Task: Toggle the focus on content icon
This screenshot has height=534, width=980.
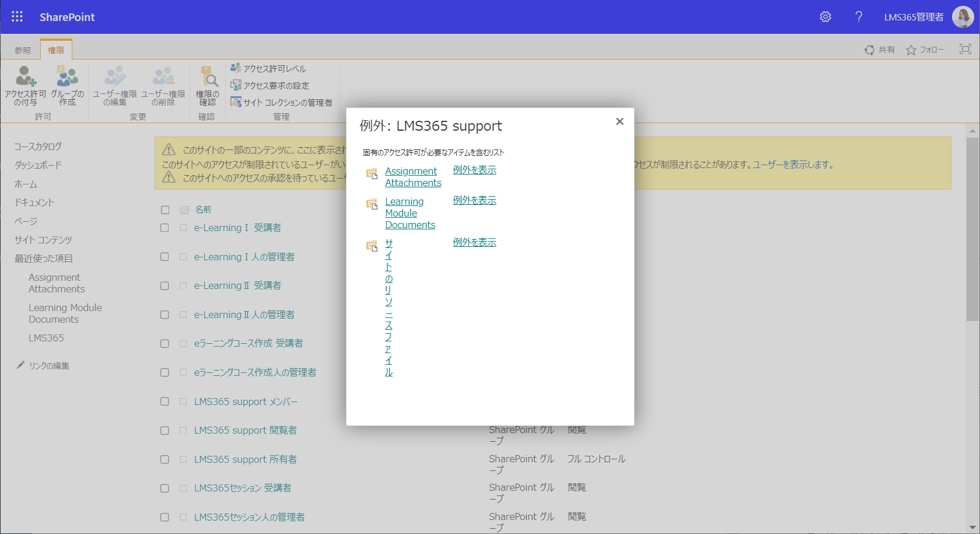Action: (965, 50)
